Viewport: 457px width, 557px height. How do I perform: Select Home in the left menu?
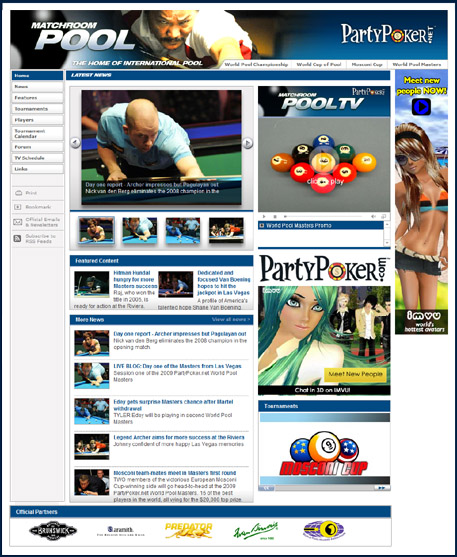37,76
